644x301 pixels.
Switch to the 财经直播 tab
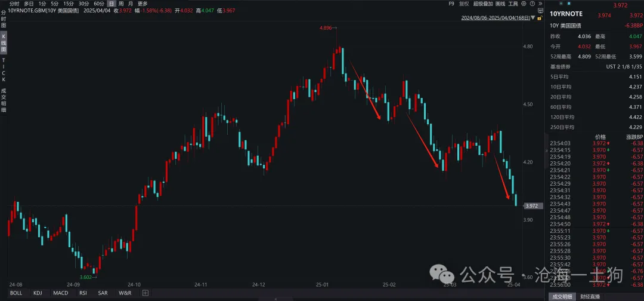(592, 296)
